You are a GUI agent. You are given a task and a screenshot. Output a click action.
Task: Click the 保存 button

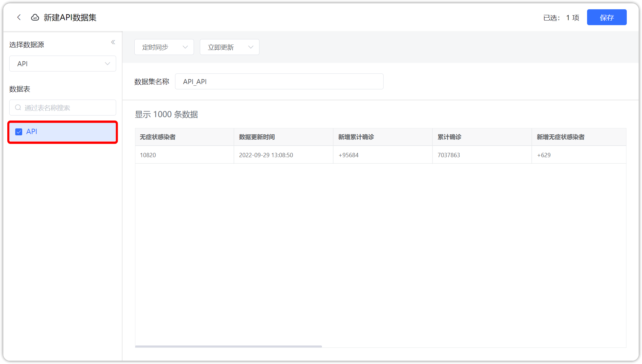pyautogui.click(x=607, y=17)
